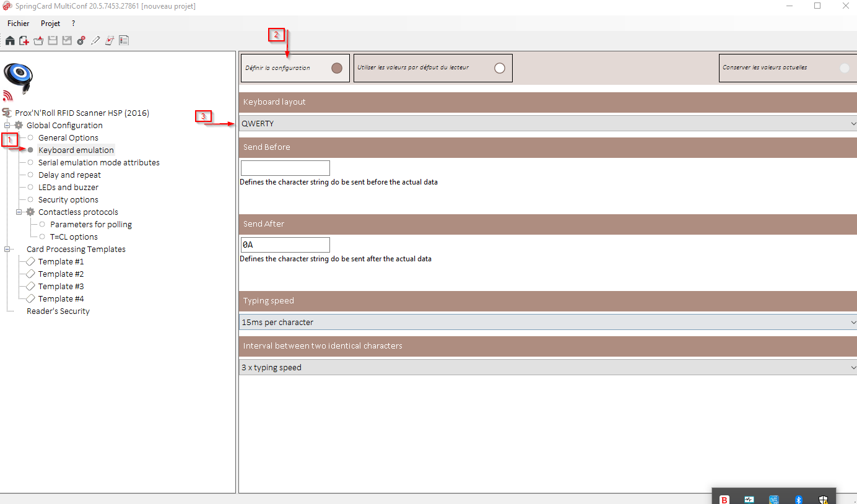Viewport: 857px width, 504px height.
Task: Create a new project via the toolbar icon
Action: 24,40
